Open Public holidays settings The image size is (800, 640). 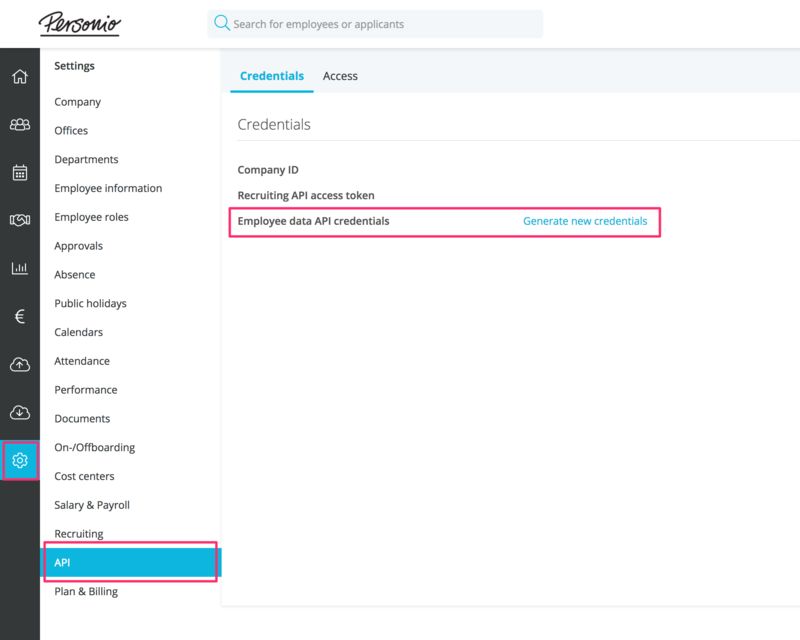click(x=90, y=303)
